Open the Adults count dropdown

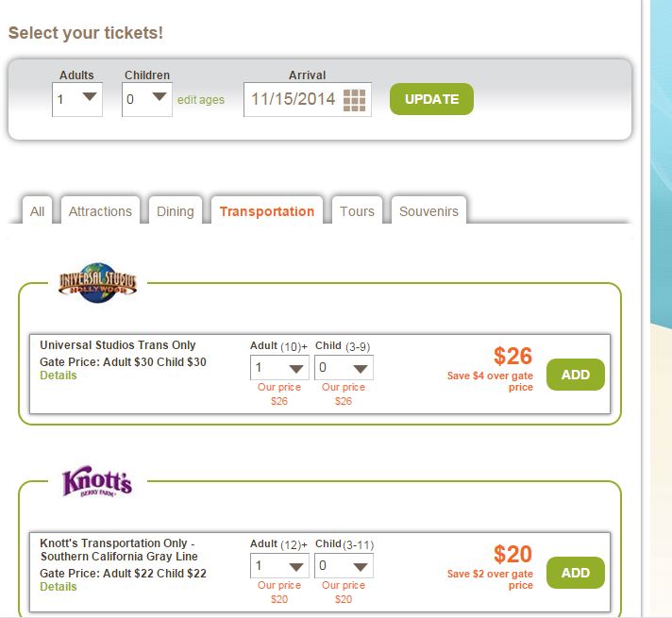(77, 98)
